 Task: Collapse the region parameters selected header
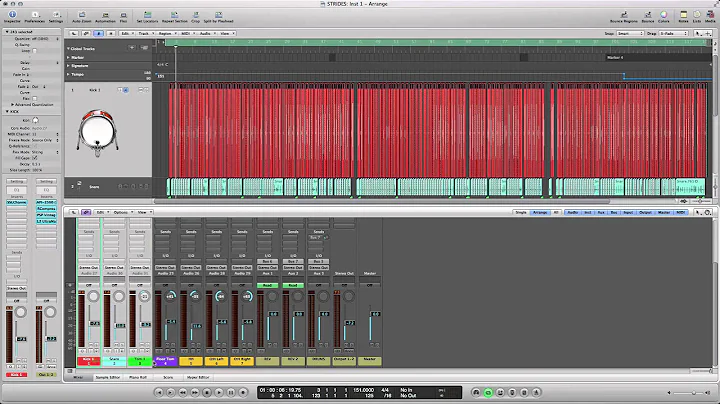[7, 32]
